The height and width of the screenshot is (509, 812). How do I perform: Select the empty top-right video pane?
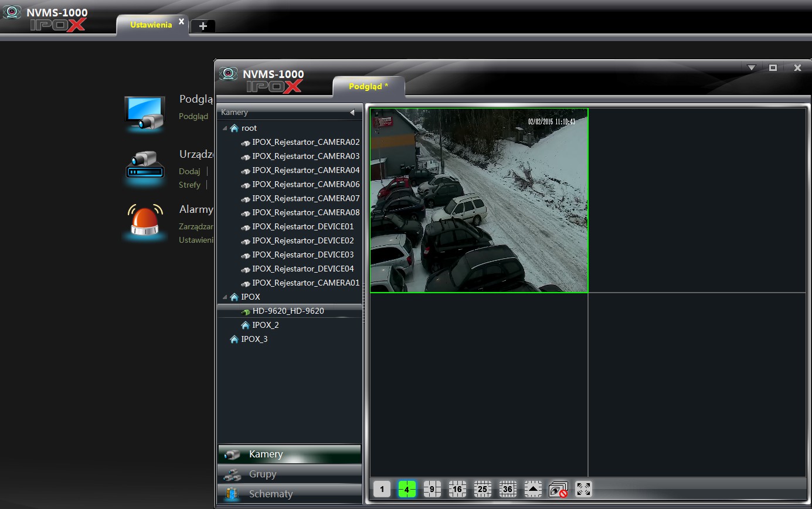(697, 200)
